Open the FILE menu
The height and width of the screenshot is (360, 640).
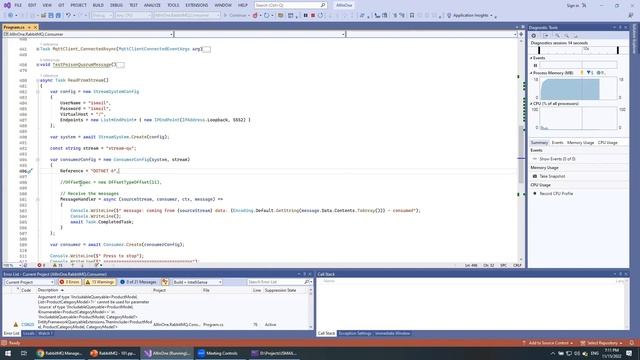click(x=18, y=5)
